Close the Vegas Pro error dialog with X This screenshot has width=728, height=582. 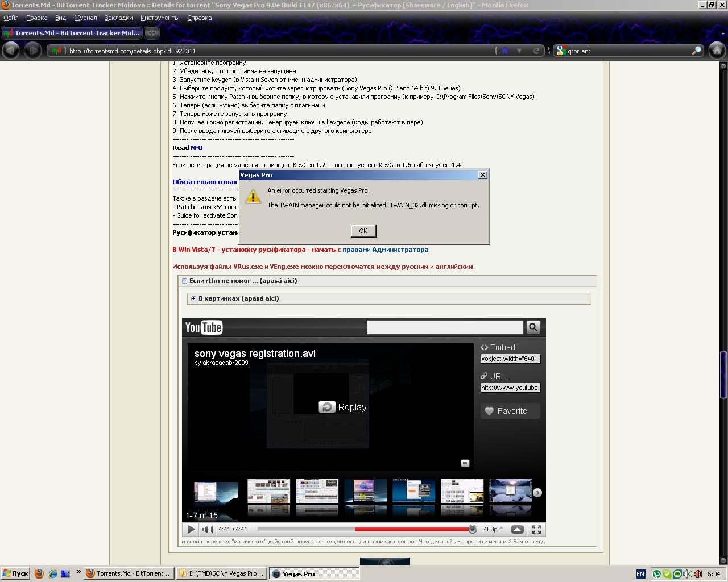(x=483, y=175)
